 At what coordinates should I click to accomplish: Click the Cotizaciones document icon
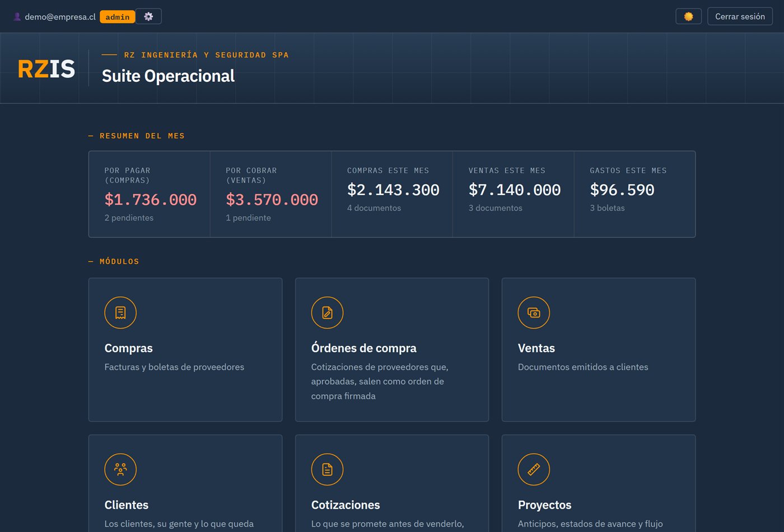(x=327, y=469)
